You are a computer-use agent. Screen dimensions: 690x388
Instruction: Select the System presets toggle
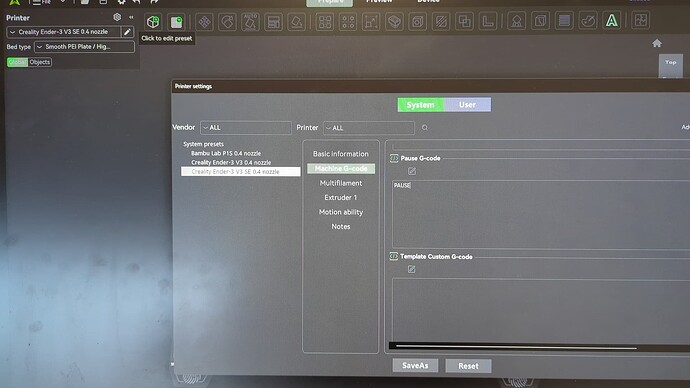tap(421, 105)
